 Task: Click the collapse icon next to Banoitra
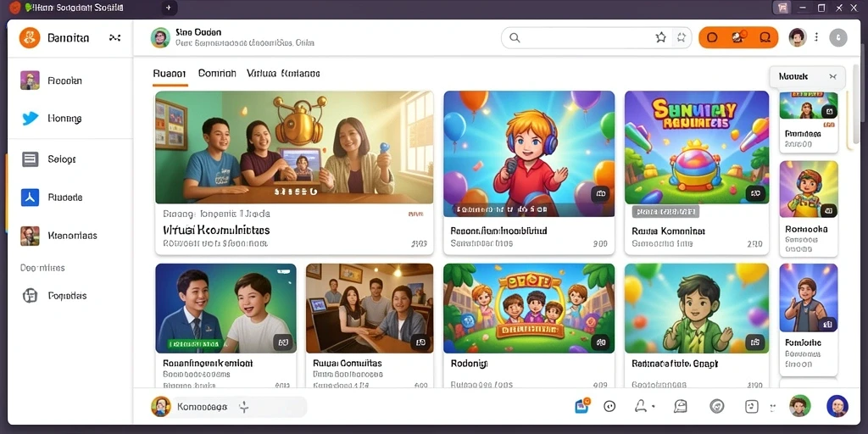point(114,37)
